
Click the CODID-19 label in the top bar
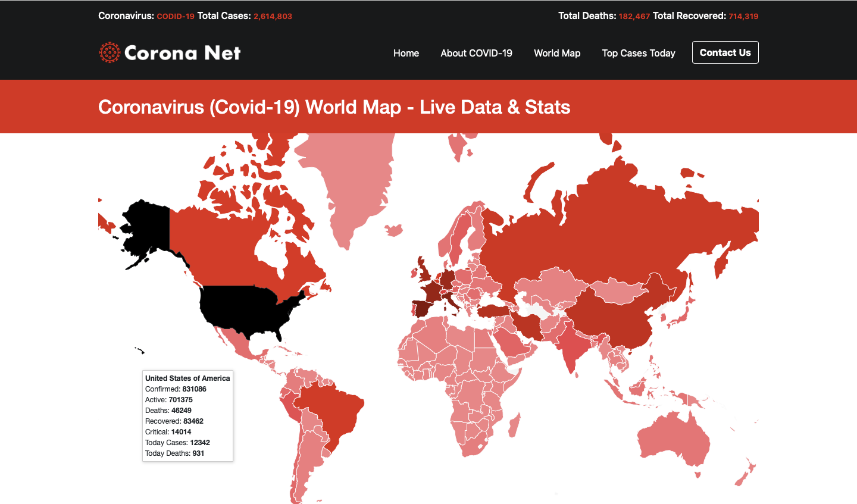175,16
